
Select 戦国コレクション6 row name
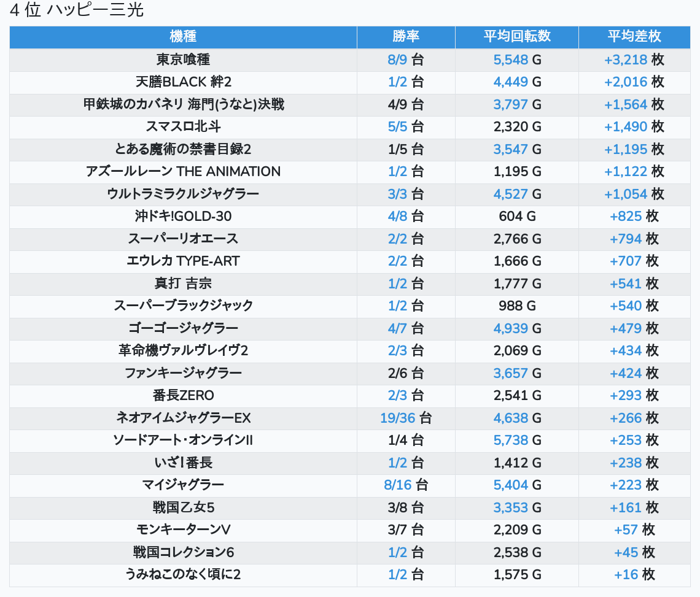point(183,552)
